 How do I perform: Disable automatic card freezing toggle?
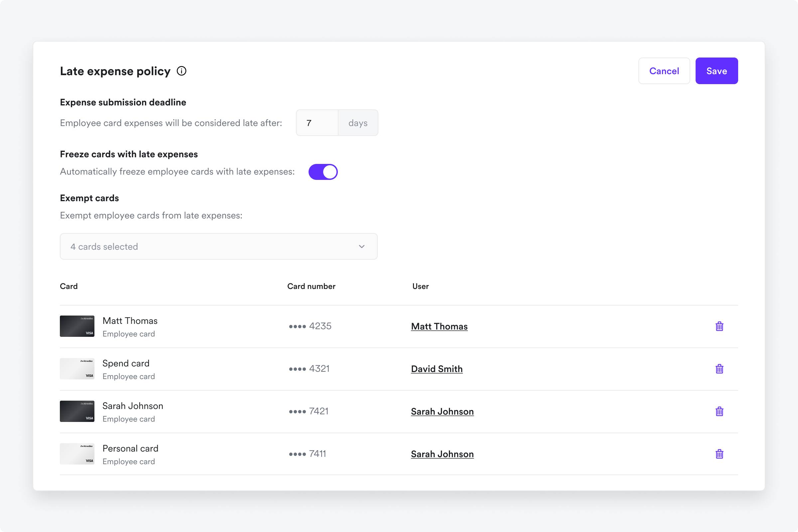tap(323, 172)
